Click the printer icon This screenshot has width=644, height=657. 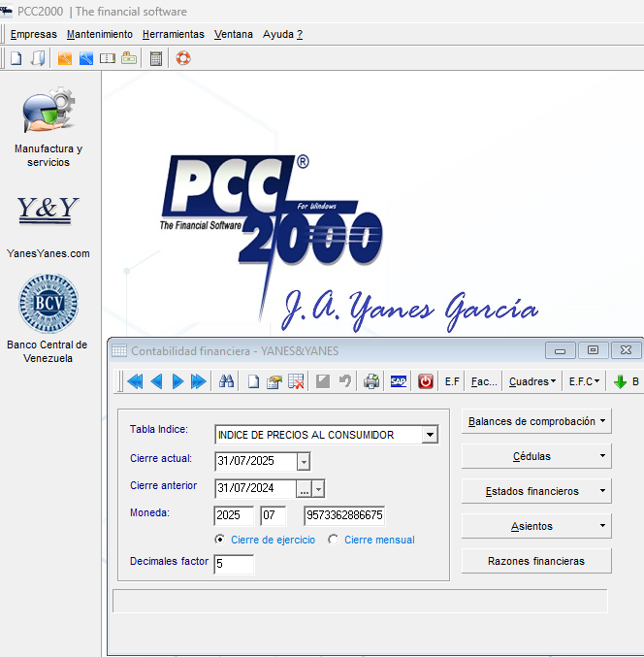tap(371, 381)
